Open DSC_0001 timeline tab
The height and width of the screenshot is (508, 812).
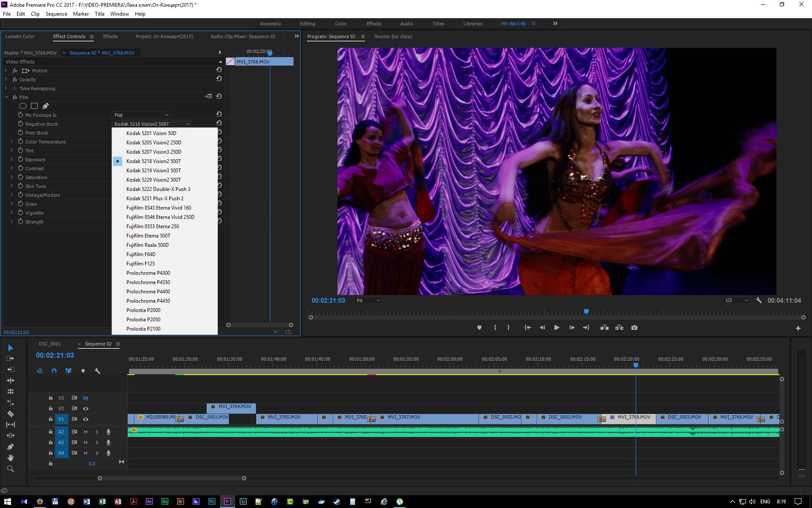(x=49, y=344)
